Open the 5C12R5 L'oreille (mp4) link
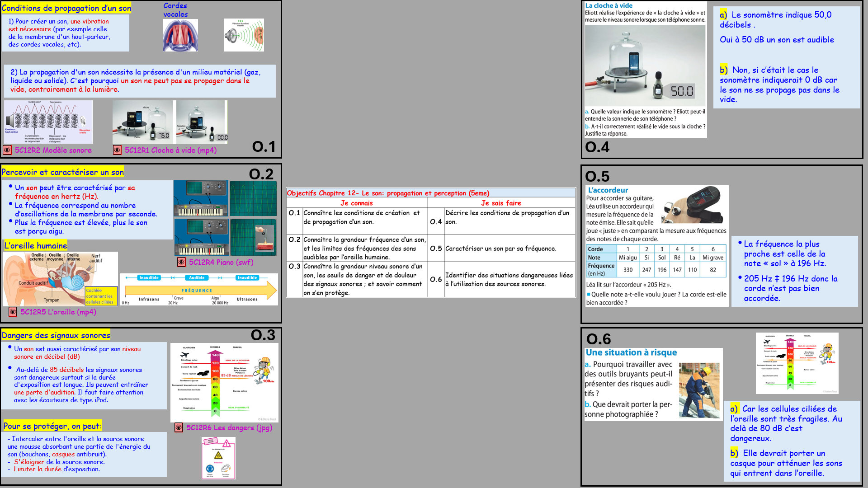Viewport: 868px width, 488px height. click(58, 312)
